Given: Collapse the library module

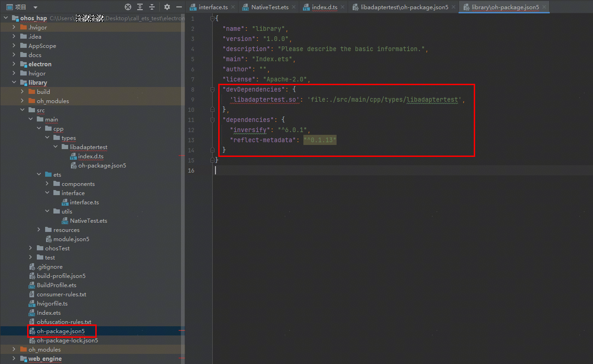Looking at the screenshot, I should (x=14, y=83).
